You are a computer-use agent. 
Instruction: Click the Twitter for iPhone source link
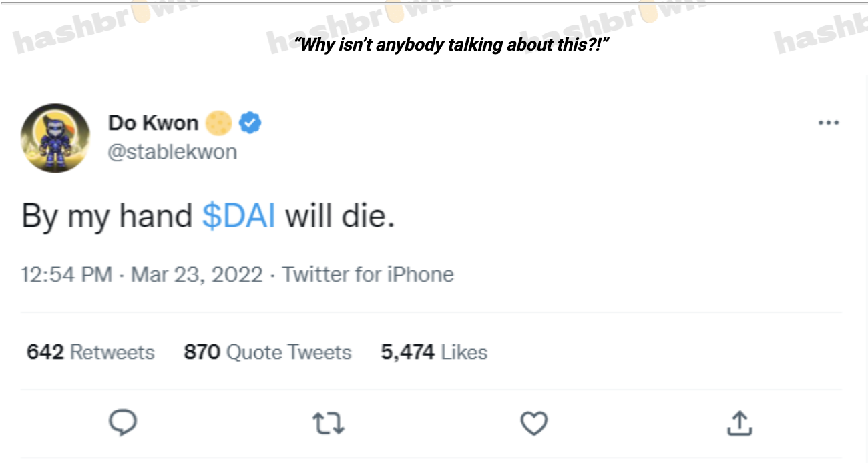point(368,274)
